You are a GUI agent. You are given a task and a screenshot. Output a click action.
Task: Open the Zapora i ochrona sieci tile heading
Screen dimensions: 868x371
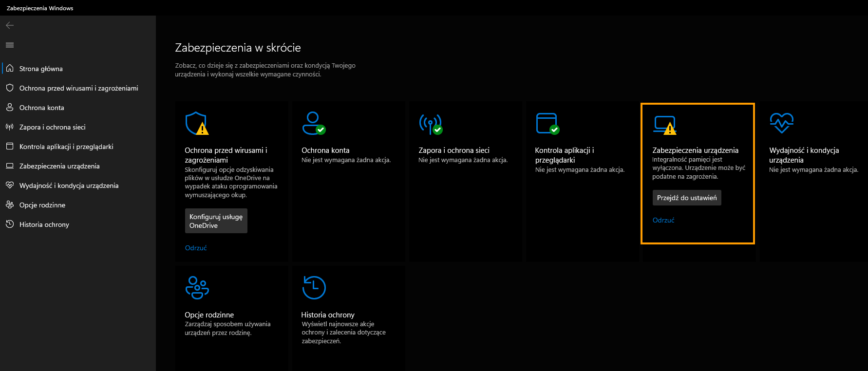pos(454,150)
